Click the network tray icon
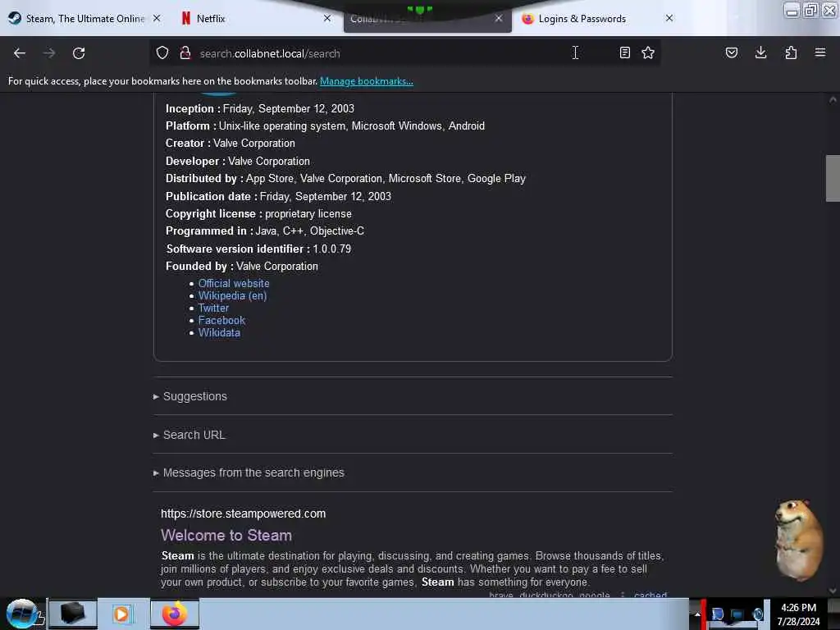This screenshot has height=630, width=840. click(x=737, y=614)
